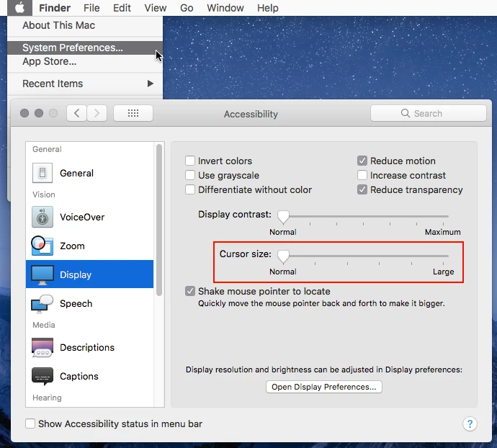Select the Speech bubble icon
This screenshot has width=497, height=448.
click(42, 304)
